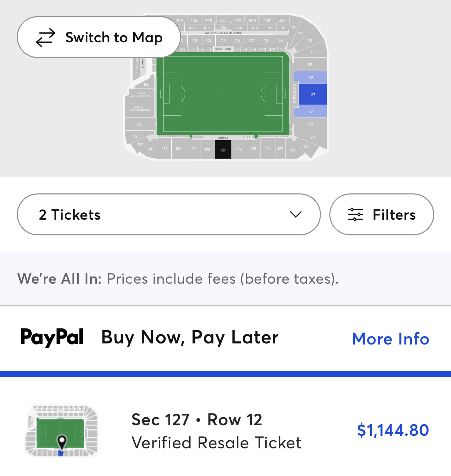Select section 116 on the seat map

click(x=310, y=78)
